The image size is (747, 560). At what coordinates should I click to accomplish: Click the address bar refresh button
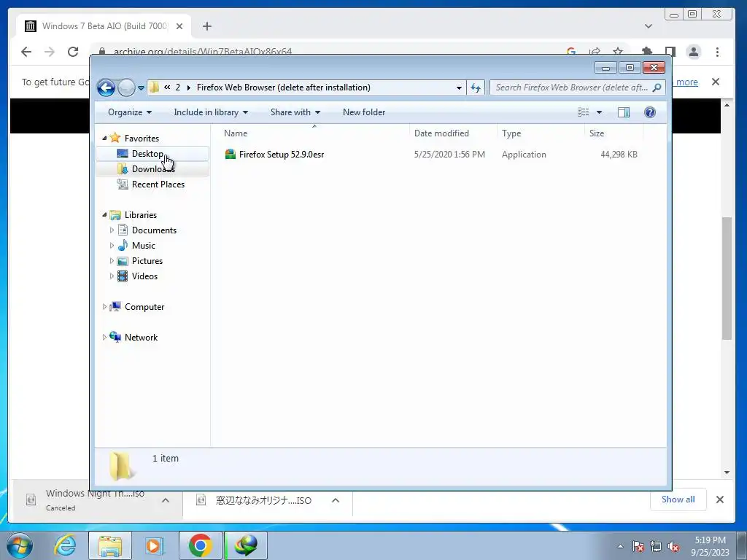coord(476,87)
